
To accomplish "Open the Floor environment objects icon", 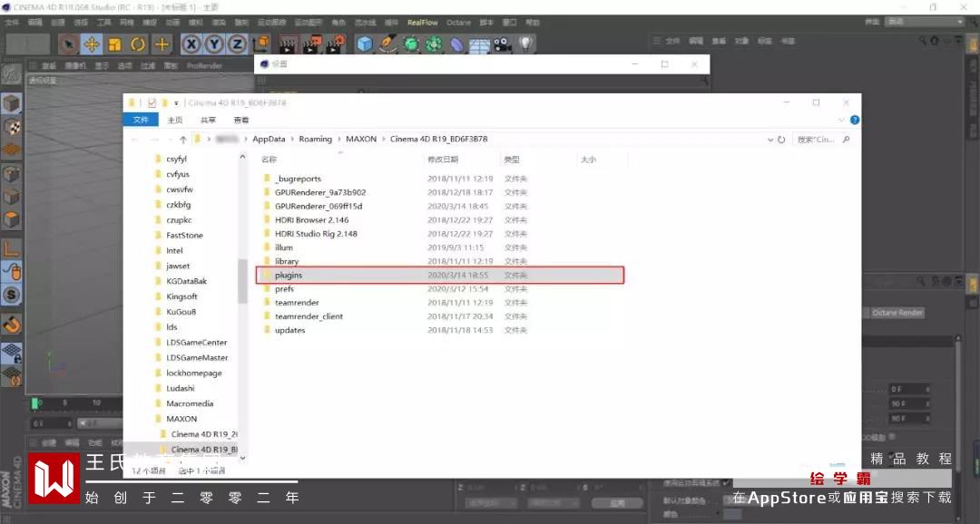I will 479,45.
